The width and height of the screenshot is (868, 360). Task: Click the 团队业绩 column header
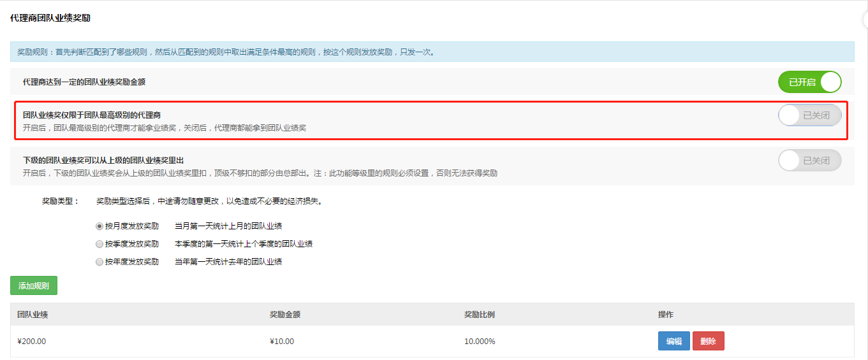pos(33,315)
